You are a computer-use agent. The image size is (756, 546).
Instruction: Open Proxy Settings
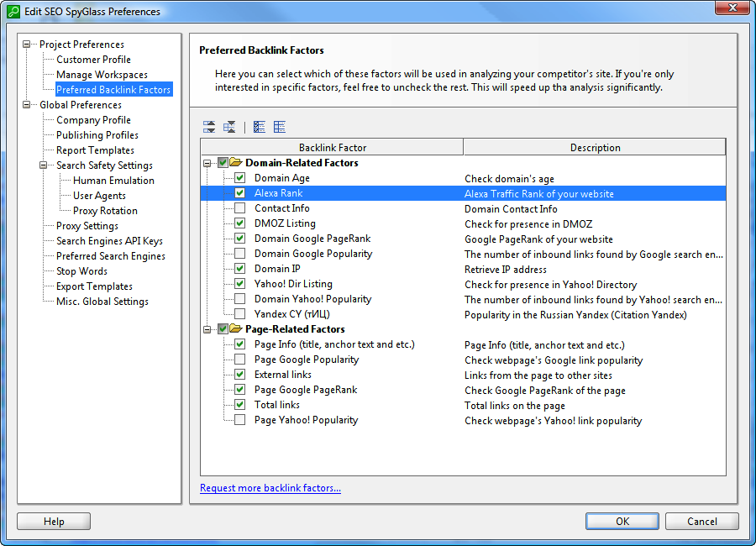[x=87, y=225]
